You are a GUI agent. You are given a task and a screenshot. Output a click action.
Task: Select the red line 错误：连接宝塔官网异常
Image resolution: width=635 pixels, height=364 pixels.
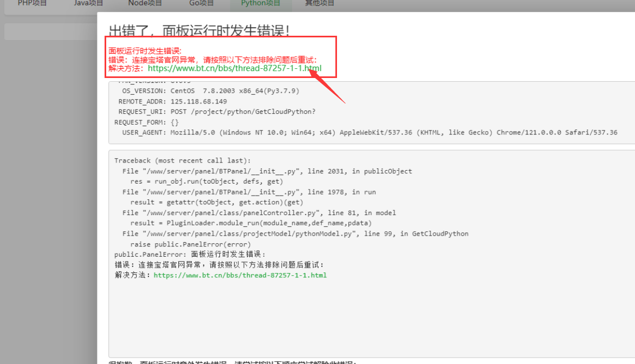coord(212,60)
